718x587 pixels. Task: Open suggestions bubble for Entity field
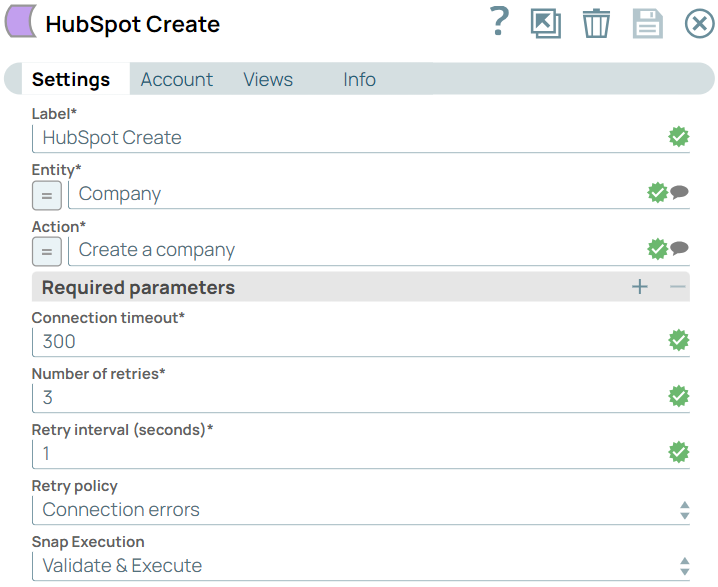(680, 192)
